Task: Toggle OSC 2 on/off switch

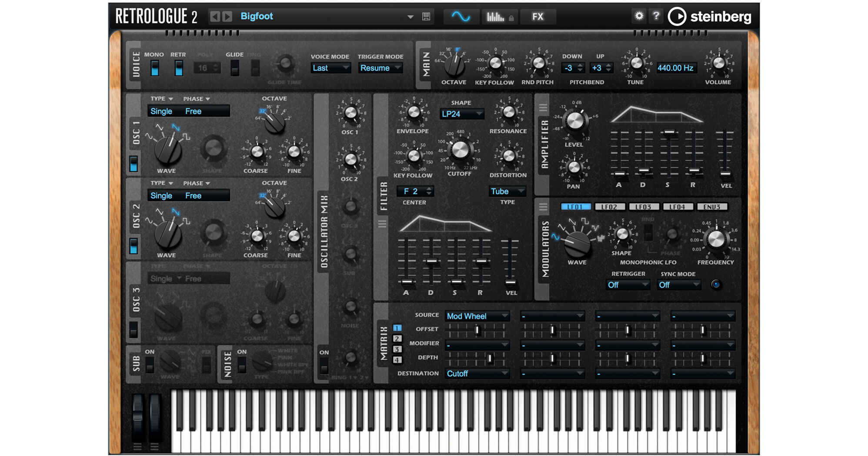Action: (x=134, y=246)
